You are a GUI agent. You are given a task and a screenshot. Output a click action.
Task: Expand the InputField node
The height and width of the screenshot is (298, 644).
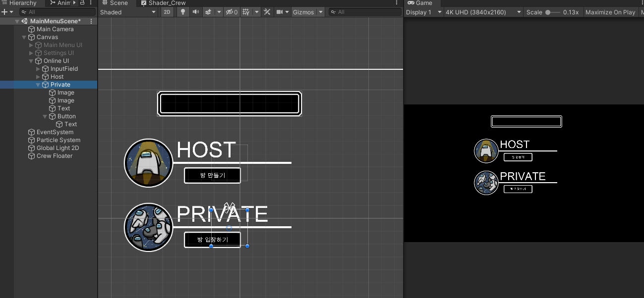(x=38, y=69)
